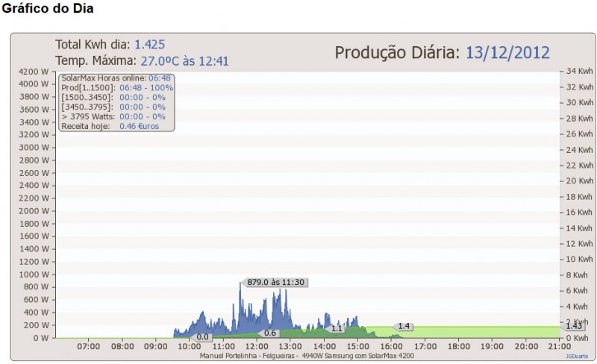Click the '20 Kwh' energy axis label
The width and height of the screenshot is (597, 364).
tap(580, 181)
